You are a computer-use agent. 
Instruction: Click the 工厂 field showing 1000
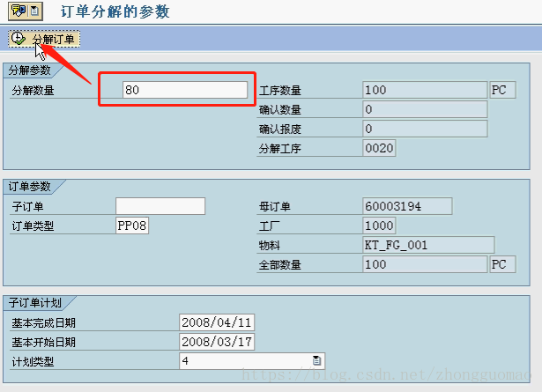point(379,226)
